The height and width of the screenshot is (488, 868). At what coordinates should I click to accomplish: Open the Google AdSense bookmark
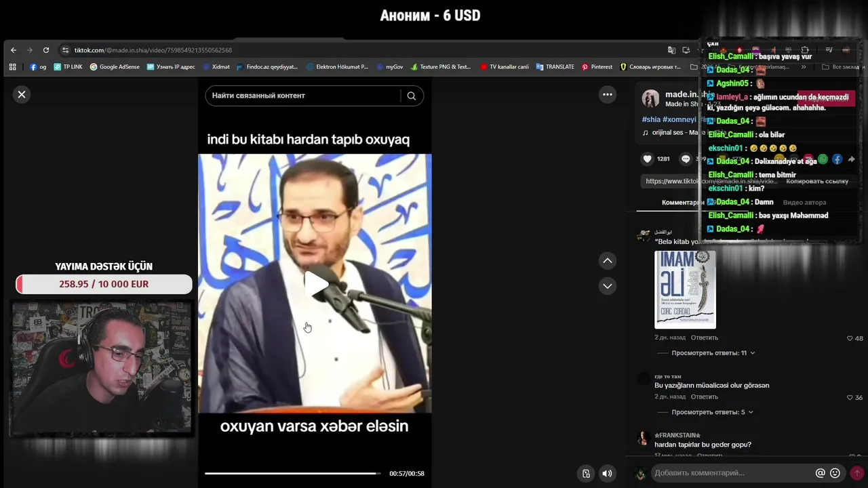(115, 67)
